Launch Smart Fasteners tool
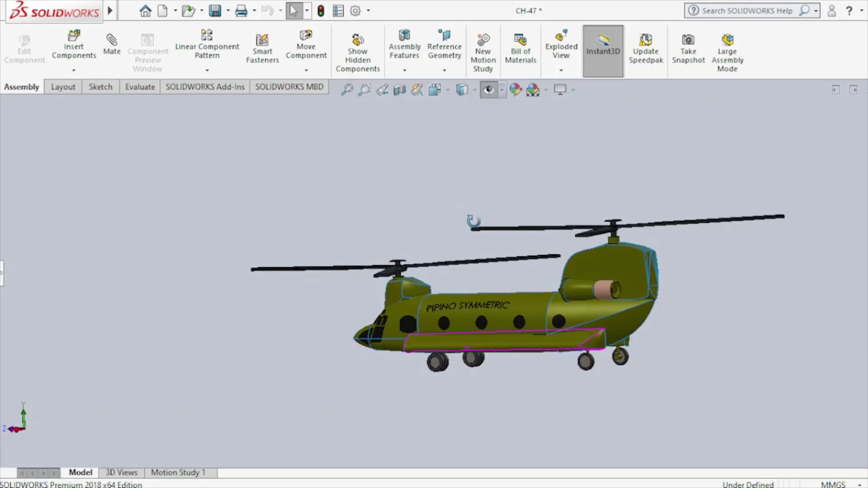 point(262,49)
